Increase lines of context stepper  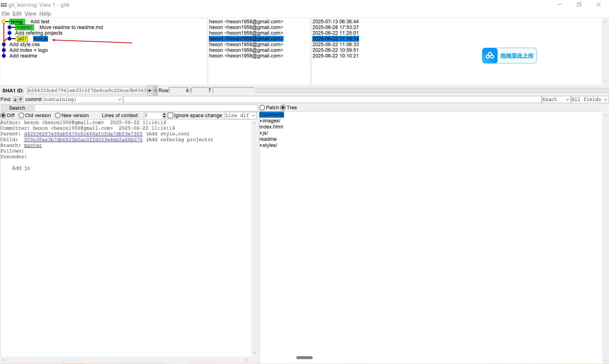164,114
